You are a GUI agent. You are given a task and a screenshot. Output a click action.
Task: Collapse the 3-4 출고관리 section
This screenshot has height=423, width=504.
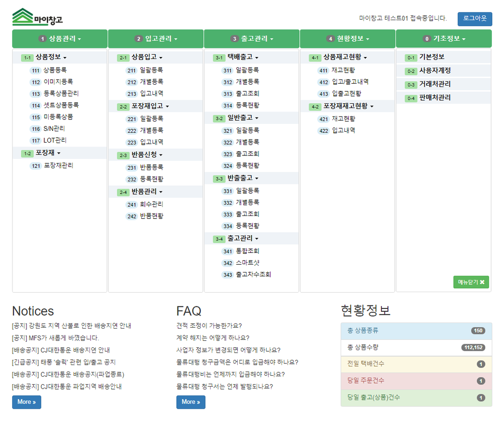coord(252,239)
